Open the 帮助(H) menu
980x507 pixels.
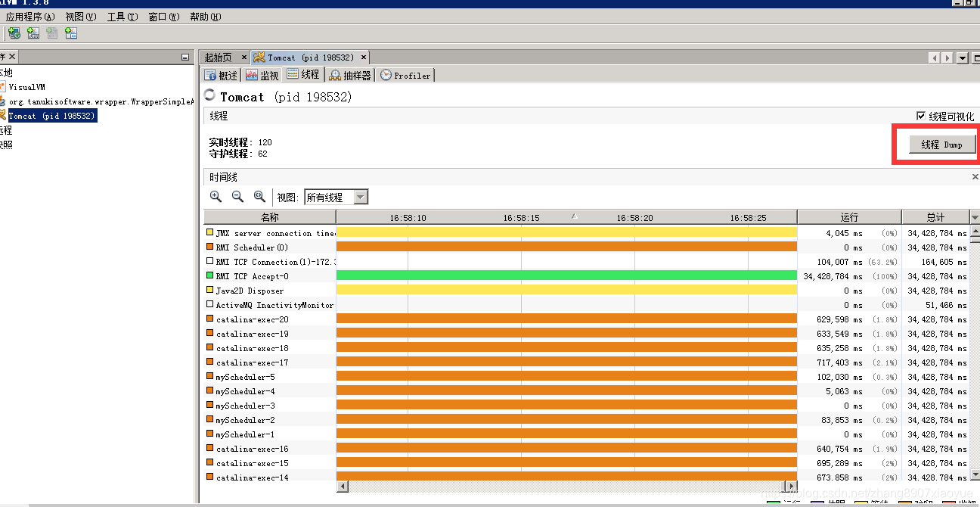pos(206,17)
